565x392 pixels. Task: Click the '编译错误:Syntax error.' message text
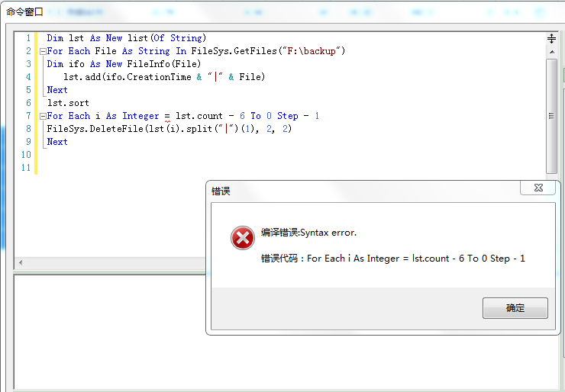pos(308,233)
